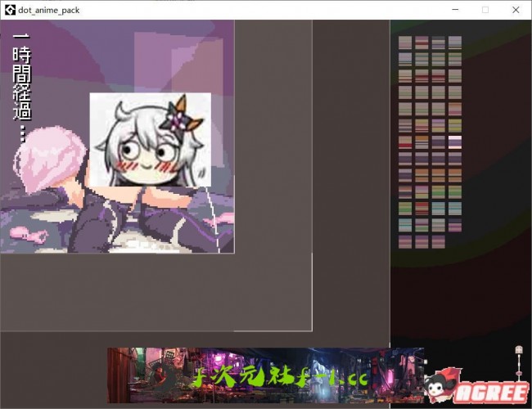532x409 pixels.
Task: Click the pink-haired pixel character
Action: pos(49,160)
